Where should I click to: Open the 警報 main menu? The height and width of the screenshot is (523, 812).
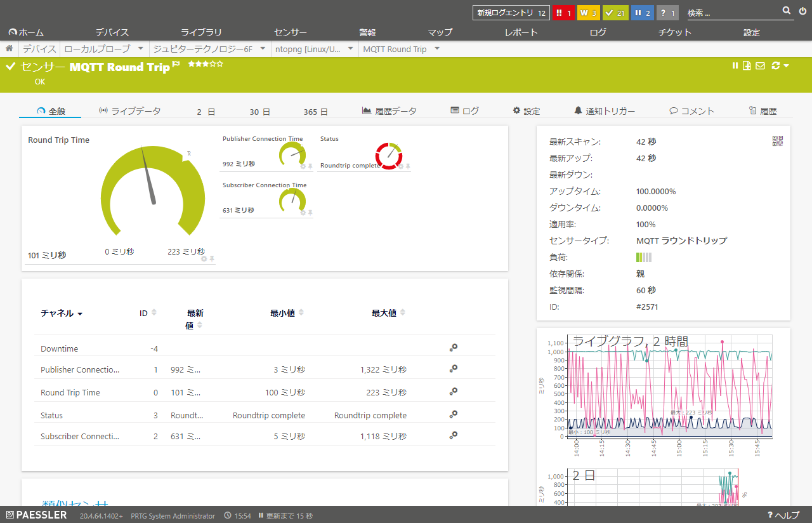click(x=367, y=32)
